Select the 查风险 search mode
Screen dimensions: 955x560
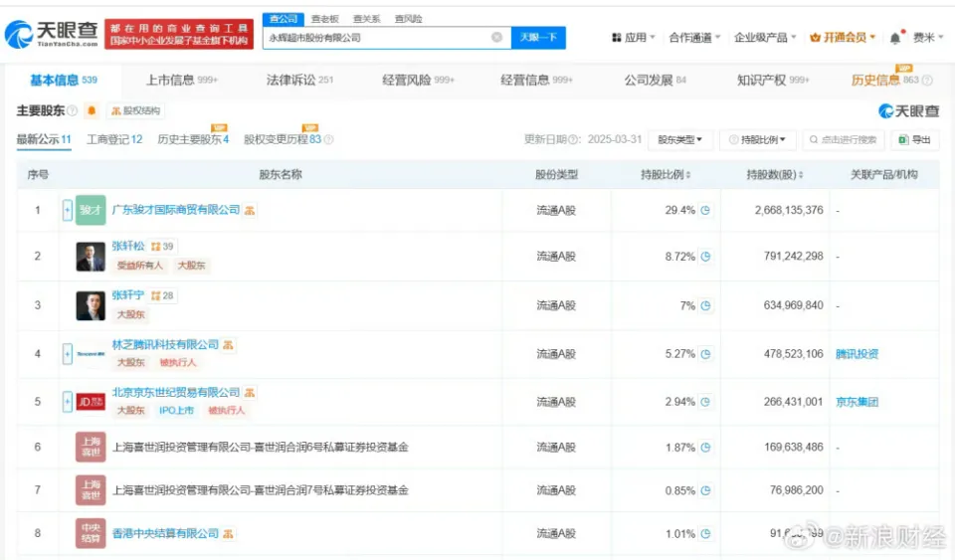click(x=408, y=19)
